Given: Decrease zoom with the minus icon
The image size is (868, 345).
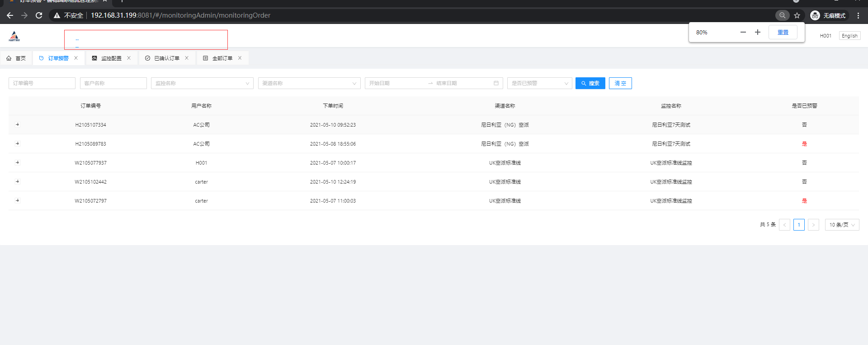Looking at the screenshot, I should click(743, 32).
